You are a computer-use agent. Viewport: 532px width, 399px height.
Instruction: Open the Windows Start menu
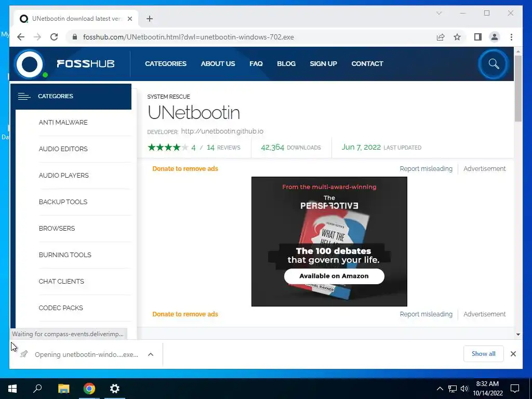pyautogui.click(x=12, y=389)
